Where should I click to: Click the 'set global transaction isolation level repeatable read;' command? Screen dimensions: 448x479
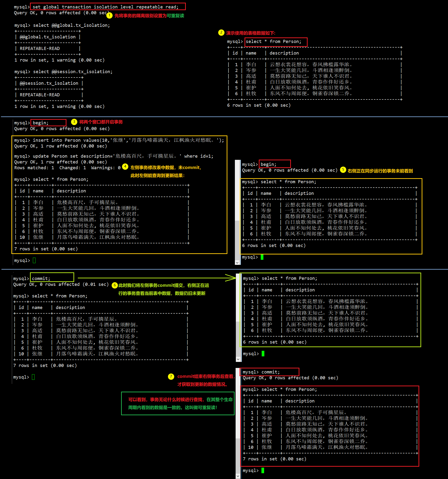106,7
